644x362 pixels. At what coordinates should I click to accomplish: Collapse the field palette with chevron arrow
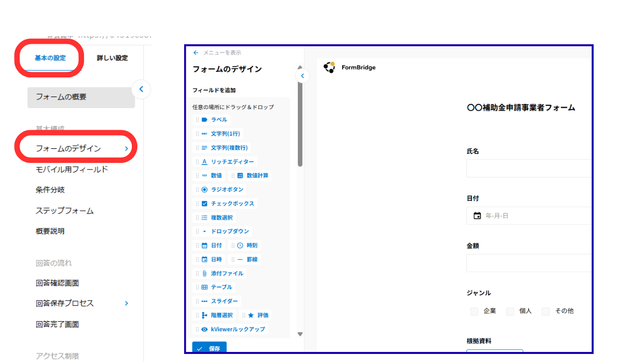tap(302, 75)
